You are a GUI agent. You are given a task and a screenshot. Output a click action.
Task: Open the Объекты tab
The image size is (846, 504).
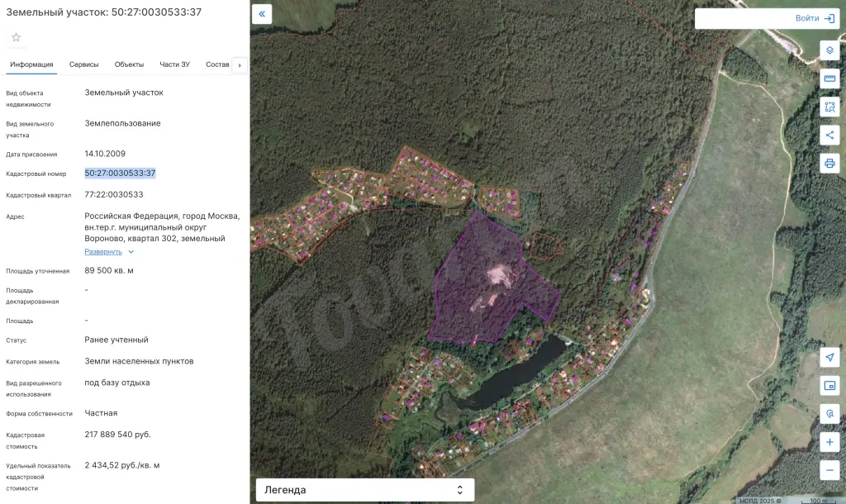click(x=129, y=64)
